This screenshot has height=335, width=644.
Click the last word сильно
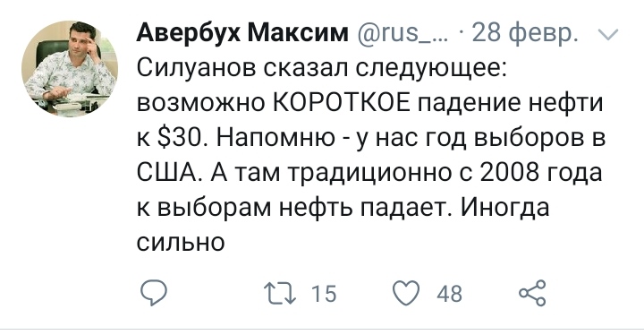click(181, 242)
